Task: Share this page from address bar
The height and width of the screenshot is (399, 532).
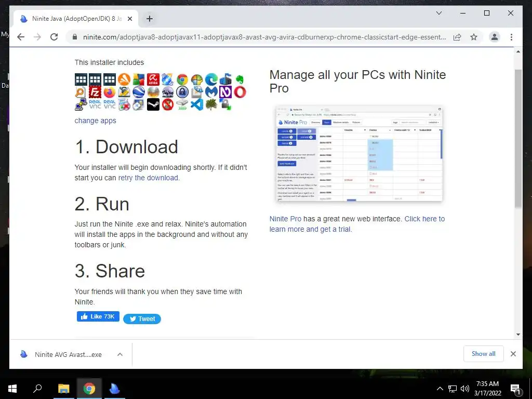Action: click(457, 37)
